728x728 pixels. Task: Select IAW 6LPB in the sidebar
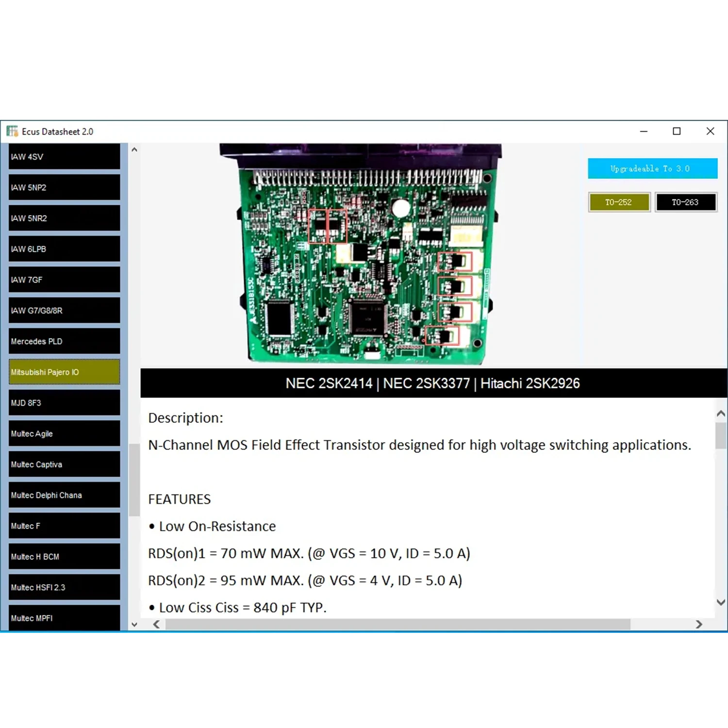pos(64,249)
